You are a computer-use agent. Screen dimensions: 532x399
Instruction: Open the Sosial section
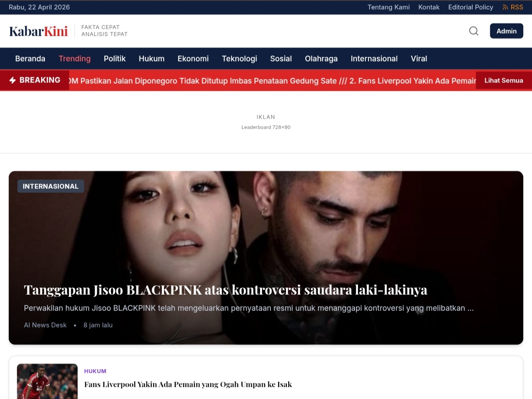pyautogui.click(x=281, y=58)
